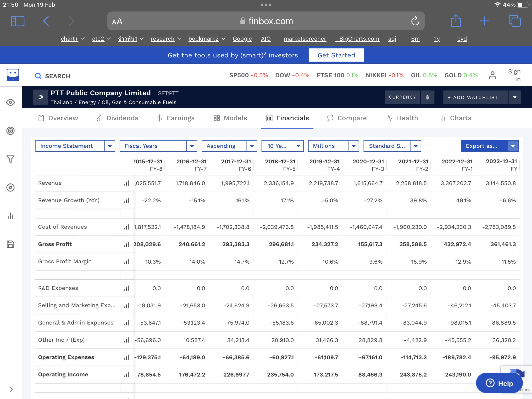Switch to the Overview tab
This screenshot has height=399, width=532.
coord(58,118)
